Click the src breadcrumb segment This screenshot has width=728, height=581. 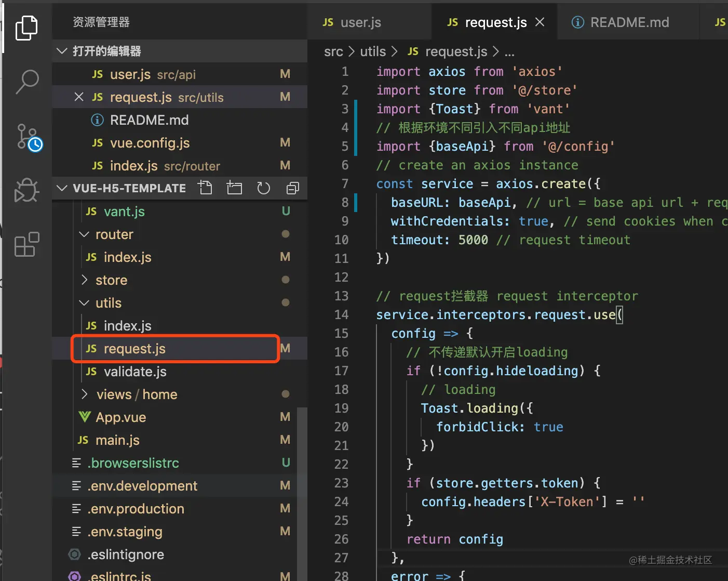point(333,51)
